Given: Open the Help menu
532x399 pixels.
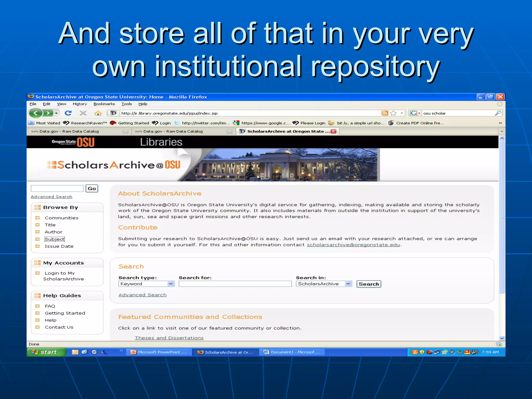Looking at the screenshot, I should point(143,104).
